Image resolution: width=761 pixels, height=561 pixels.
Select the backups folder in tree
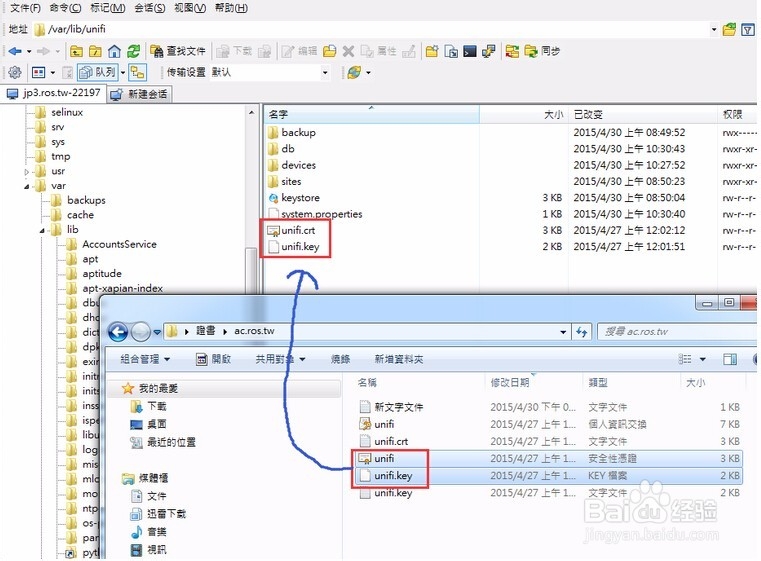point(86,200)
